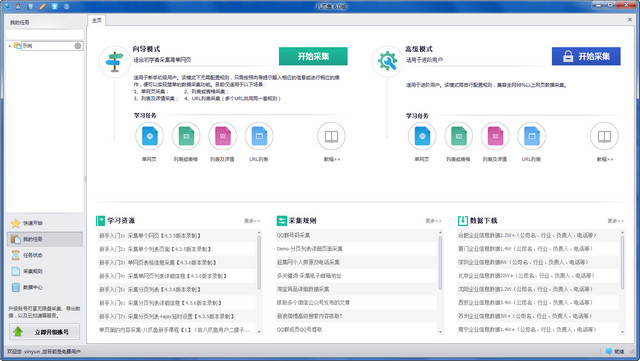Open wizard mode 列表及详情 learning task icon

(x=222, y=136)
